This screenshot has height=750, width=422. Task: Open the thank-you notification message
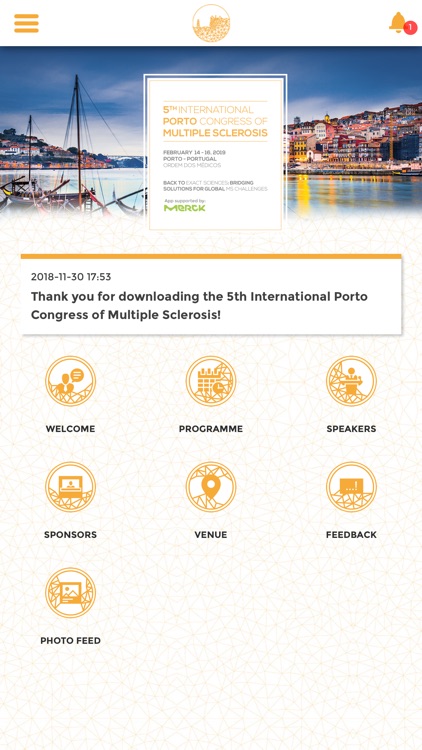point(211,294)
